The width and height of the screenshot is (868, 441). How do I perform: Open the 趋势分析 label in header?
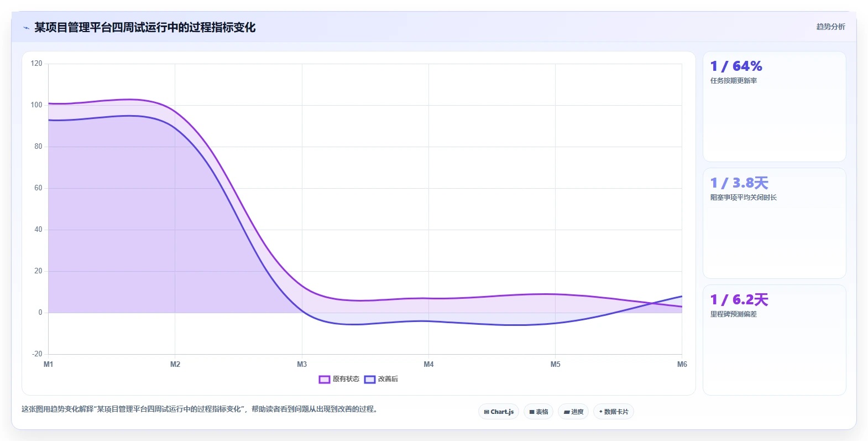tap(830, 27)
